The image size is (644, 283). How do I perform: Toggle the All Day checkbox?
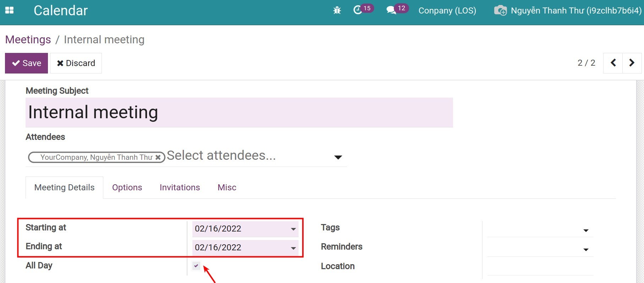point(196,266)
